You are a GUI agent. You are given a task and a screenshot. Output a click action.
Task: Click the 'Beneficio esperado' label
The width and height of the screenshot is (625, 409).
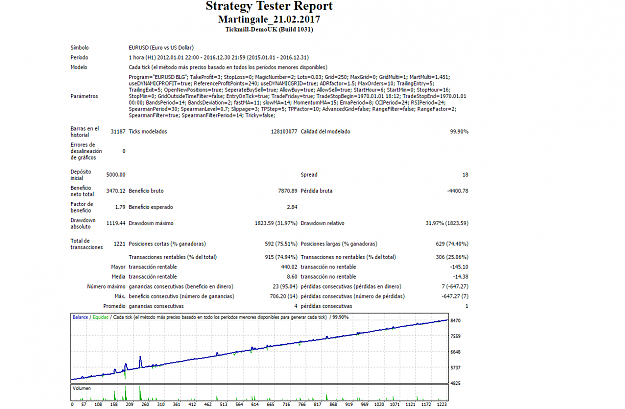click(151, 207)
